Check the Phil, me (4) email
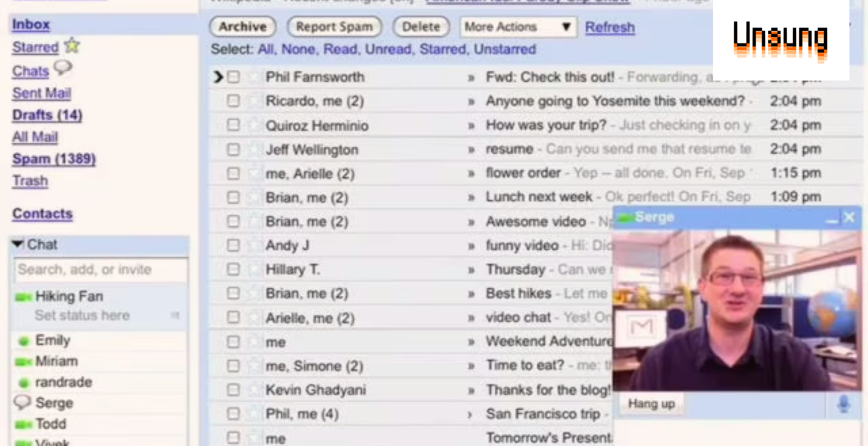 tap(233, 414)
